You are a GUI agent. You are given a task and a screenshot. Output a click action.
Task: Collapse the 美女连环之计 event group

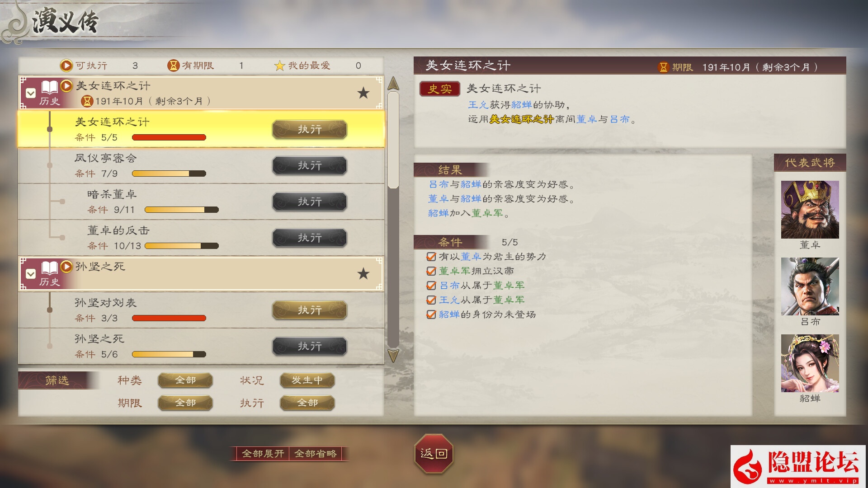coord(31,93)
